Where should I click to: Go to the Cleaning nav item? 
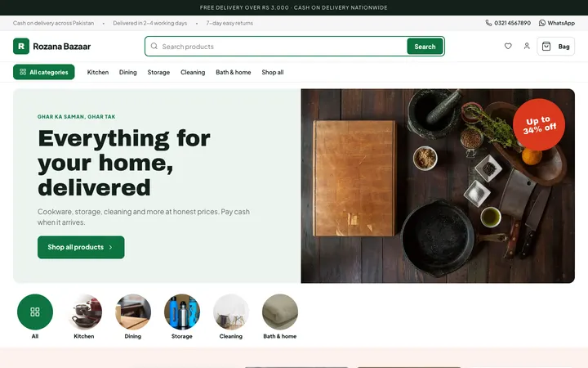(x=193, y=72)
